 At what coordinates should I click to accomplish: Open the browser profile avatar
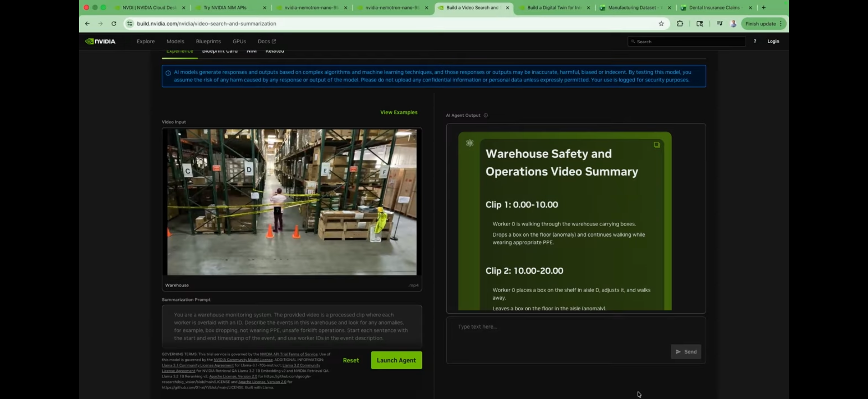pos(733,23)
